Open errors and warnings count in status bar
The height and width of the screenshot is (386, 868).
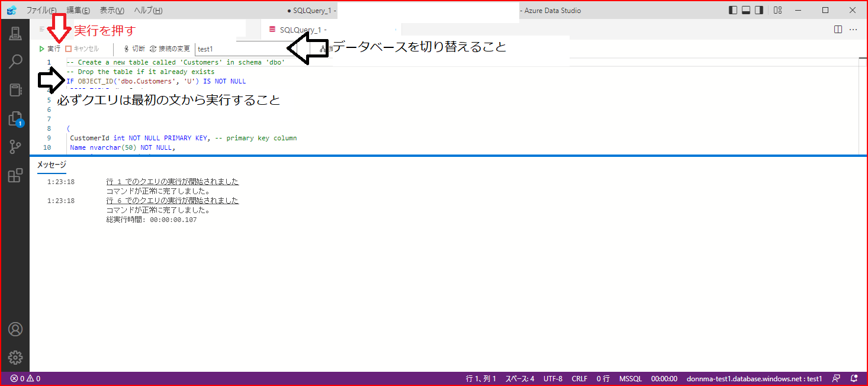25,378
